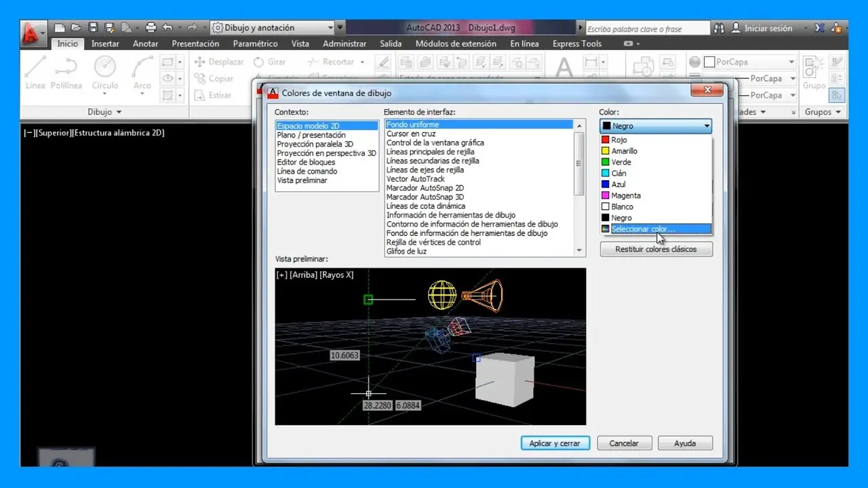
Task: Open the Círculo dropdown arrow
Action: 104,94
